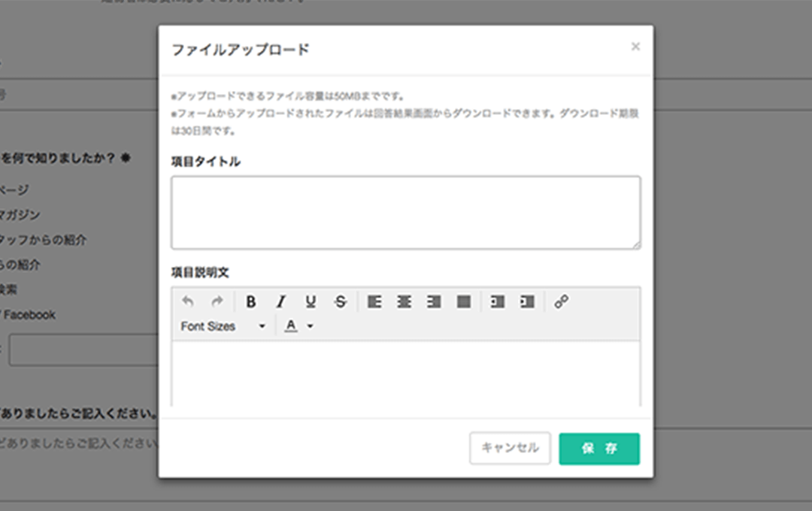Click the Facebook option in background form
Screen dimensions: 812x511
tap(29, 315)
